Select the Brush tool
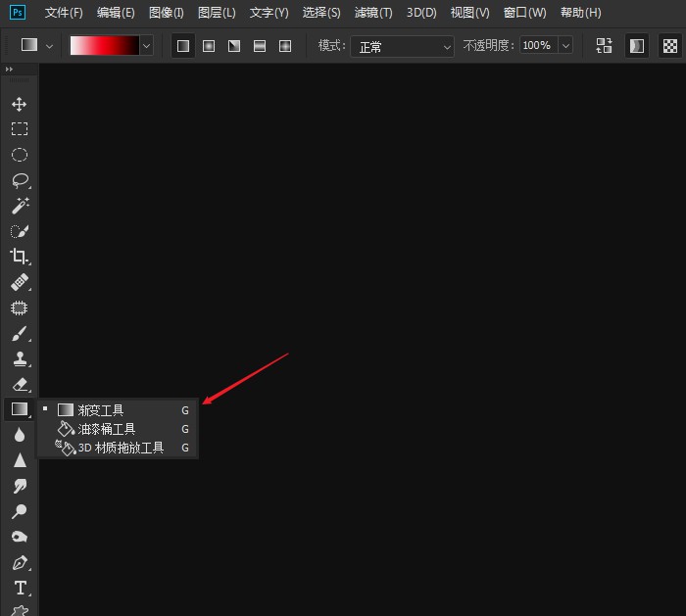 tap(20, 333)
